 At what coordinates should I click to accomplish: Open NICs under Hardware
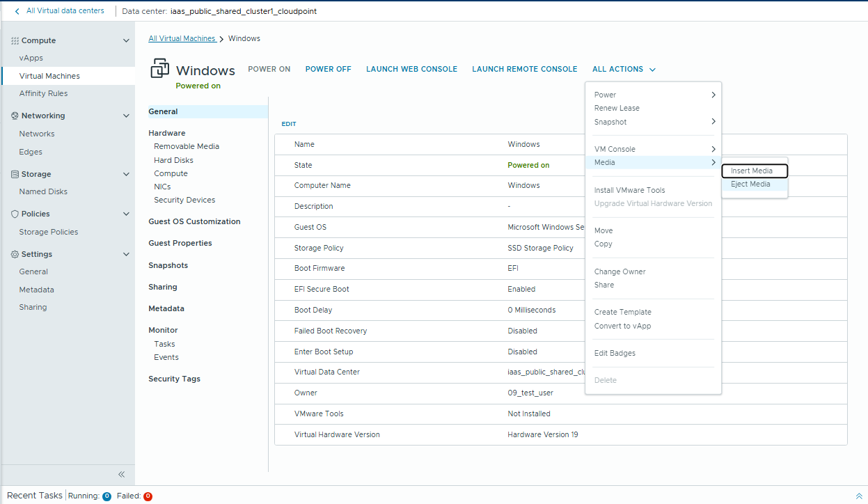click(162, 187)
